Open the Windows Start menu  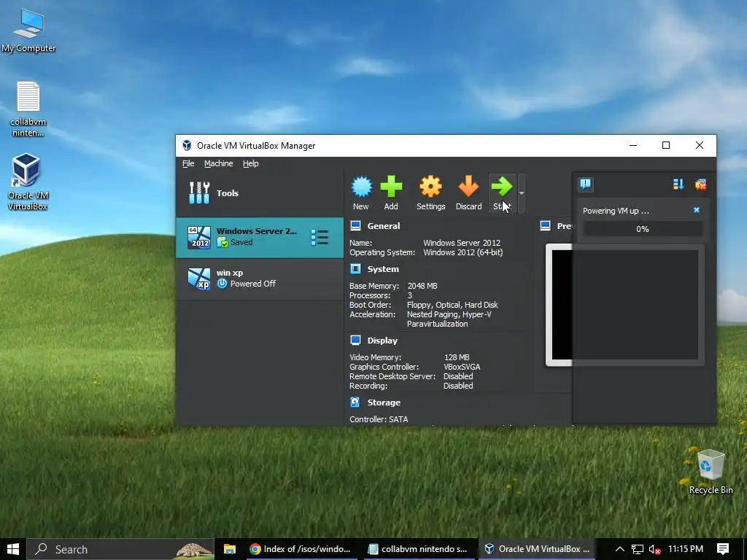13,549
